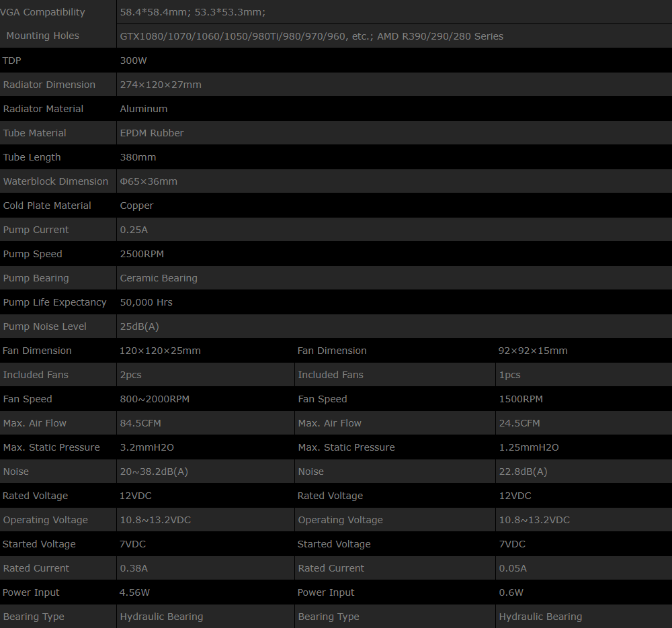Click the 300W TDP value
This screenshot has height=628, width=672.
tap(133, 60)
